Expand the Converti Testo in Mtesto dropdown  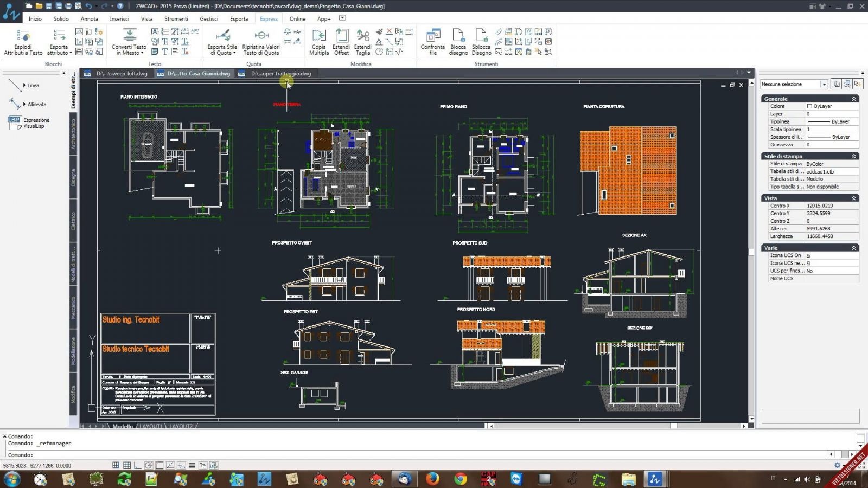point(142,53)
